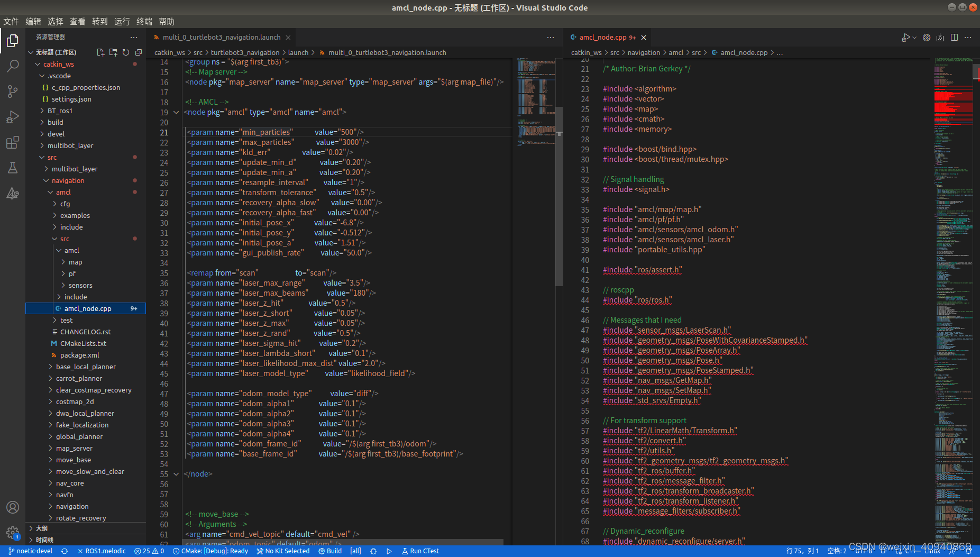Click the CMake debug bug icon in the status bar
This screenshot has height=557, width=980.
click(373, 551)
